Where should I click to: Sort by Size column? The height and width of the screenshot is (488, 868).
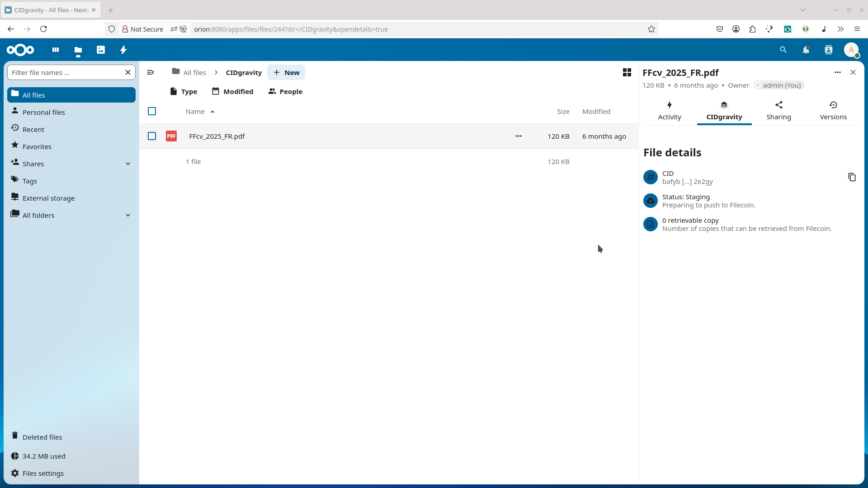pos(563,111)
